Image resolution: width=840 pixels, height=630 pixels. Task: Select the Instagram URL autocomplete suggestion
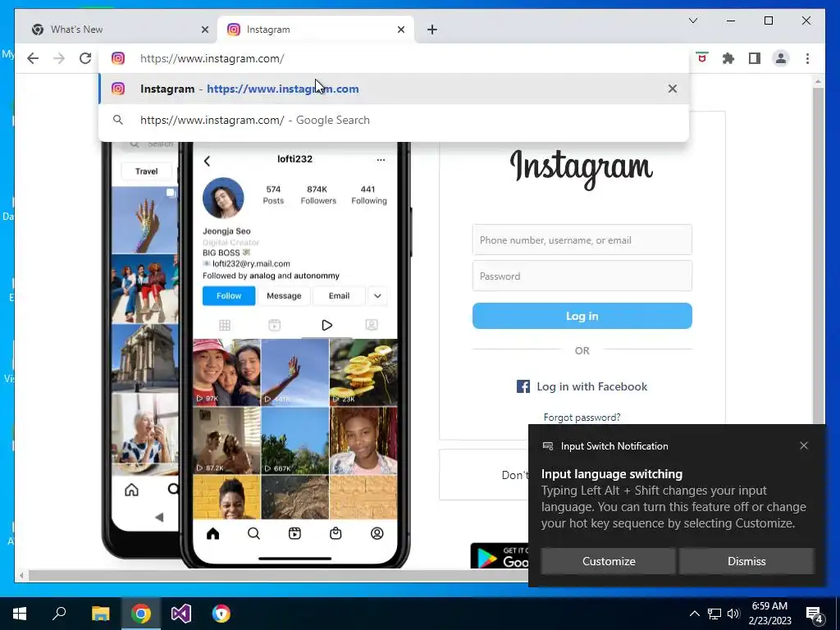394,89
